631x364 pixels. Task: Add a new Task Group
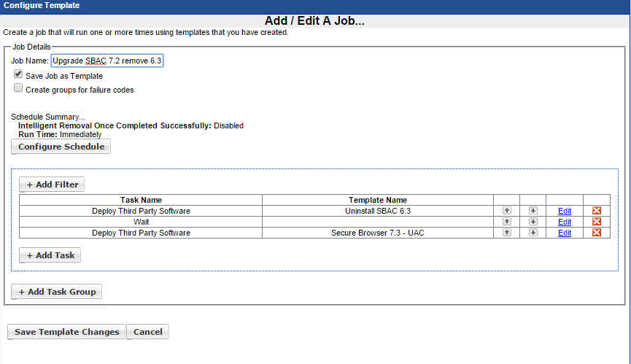point(57,292)
